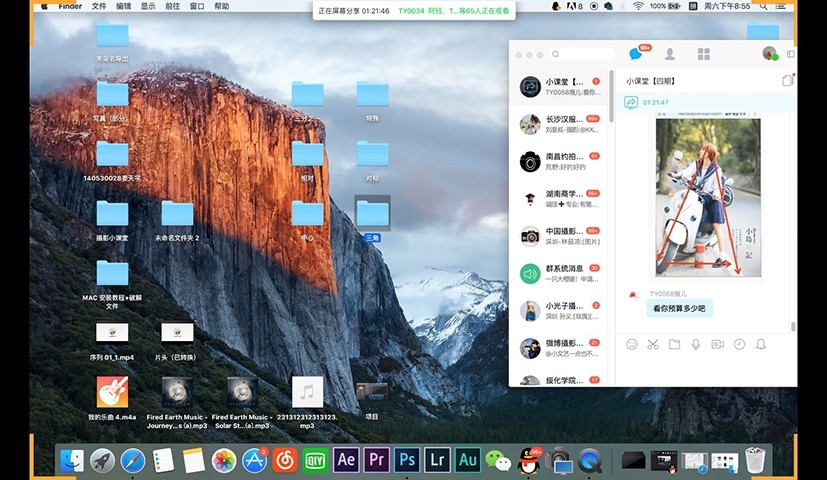Open Photoshop in the Dock
827x480 pixels.
tap(407, 460)
